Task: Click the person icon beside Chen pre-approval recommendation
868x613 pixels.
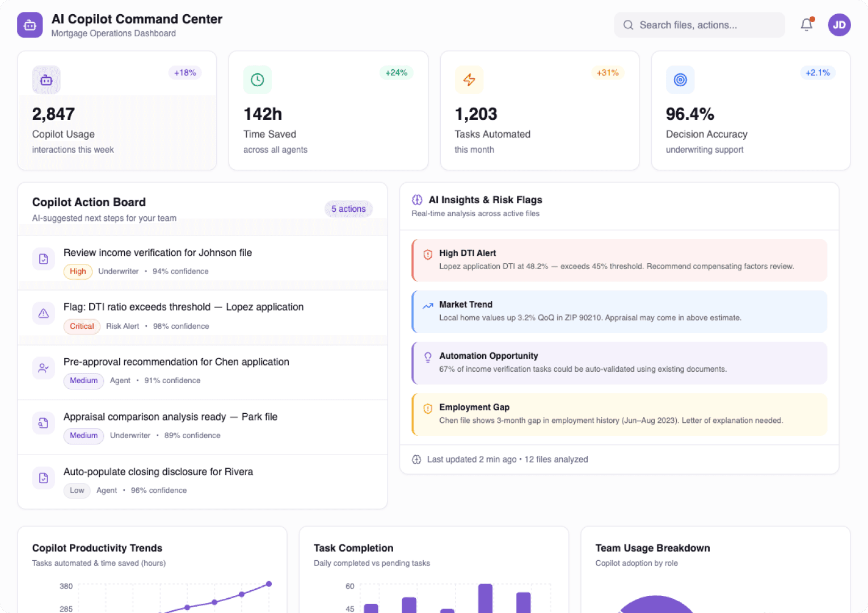Action: pyautogui.click(x=44, y=368)
